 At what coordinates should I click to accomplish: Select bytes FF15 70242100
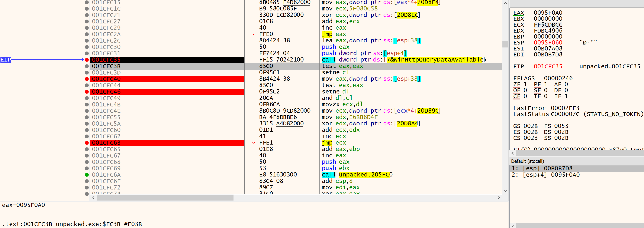[281, 60]
